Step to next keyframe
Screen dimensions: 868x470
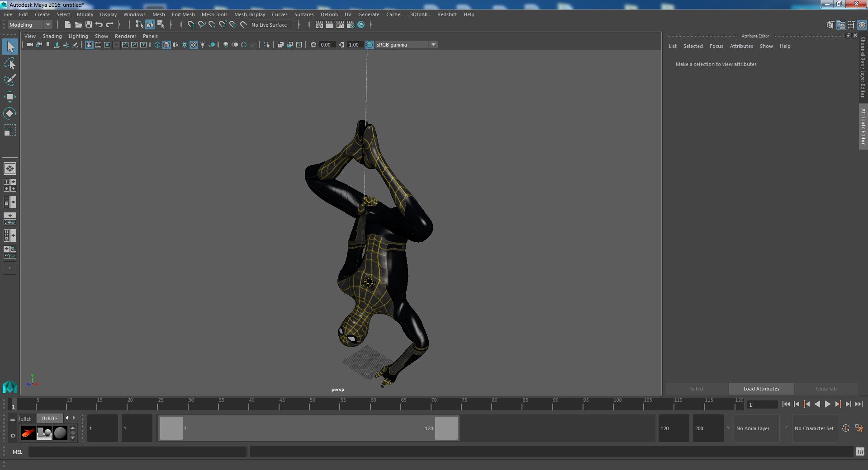pos(838,404)
